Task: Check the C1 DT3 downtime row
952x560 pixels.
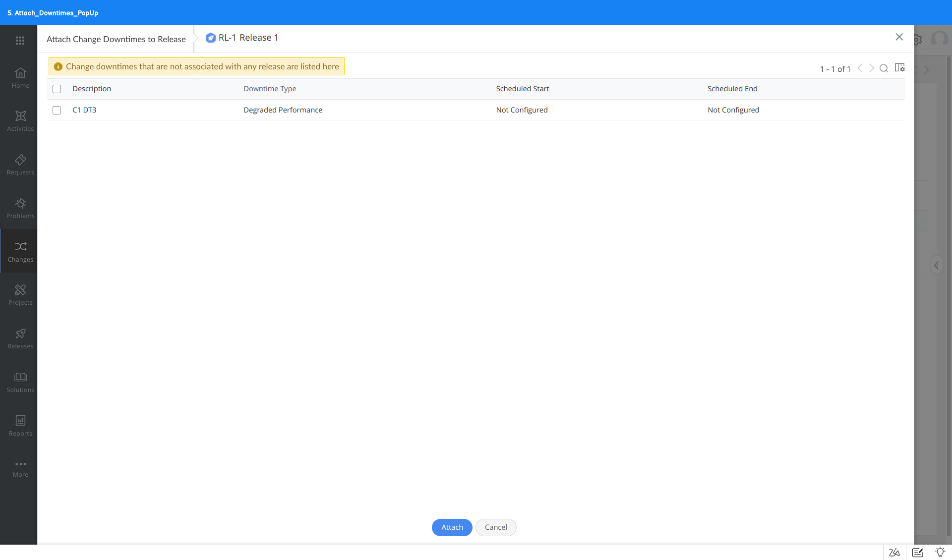Action: (57, 111)
